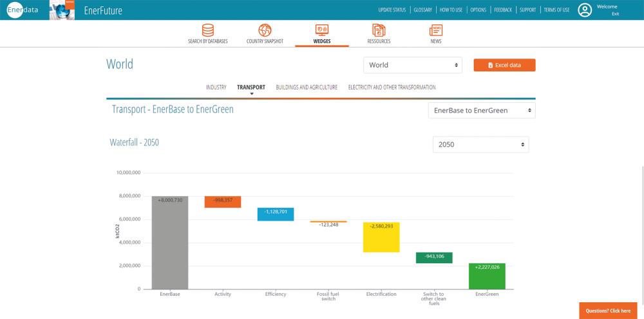Viewport: 644px width, 319px height.
Task: Click the dark green clean fuels bar
Action: (434, 257)
